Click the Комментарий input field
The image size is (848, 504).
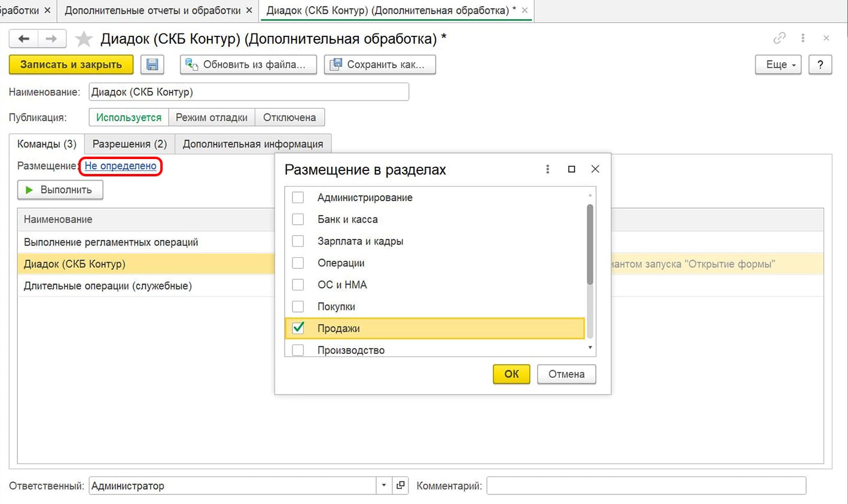tap(646, 485)
